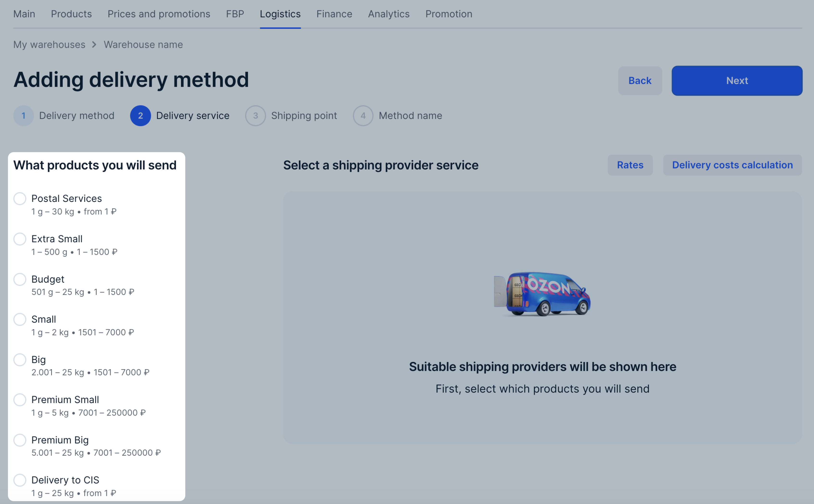814x504 pixels.
Task: Open Prices and promotions tab
Action: [x=159, y=14]
